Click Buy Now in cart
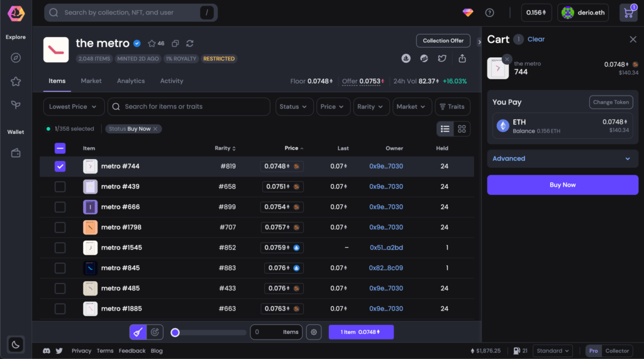 [562, 185]
